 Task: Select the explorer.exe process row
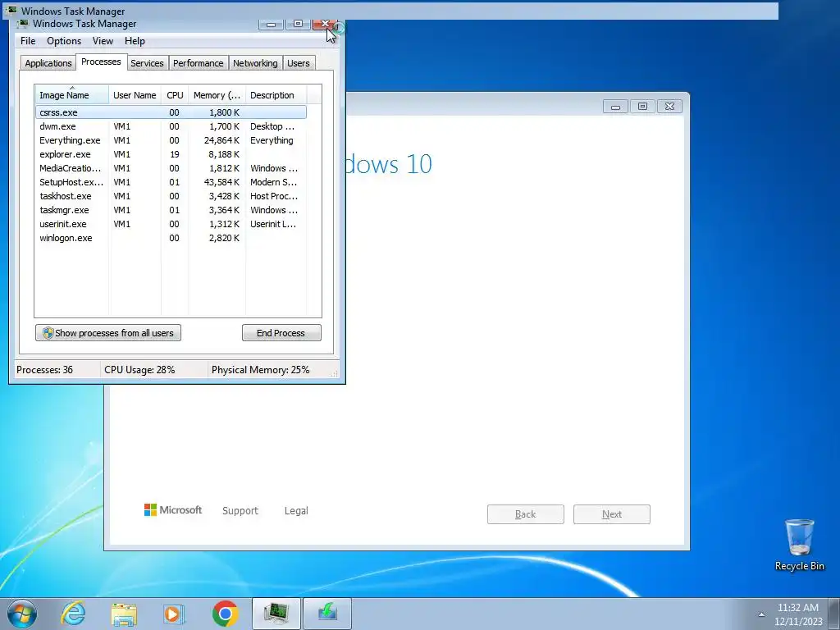[171, 154]
